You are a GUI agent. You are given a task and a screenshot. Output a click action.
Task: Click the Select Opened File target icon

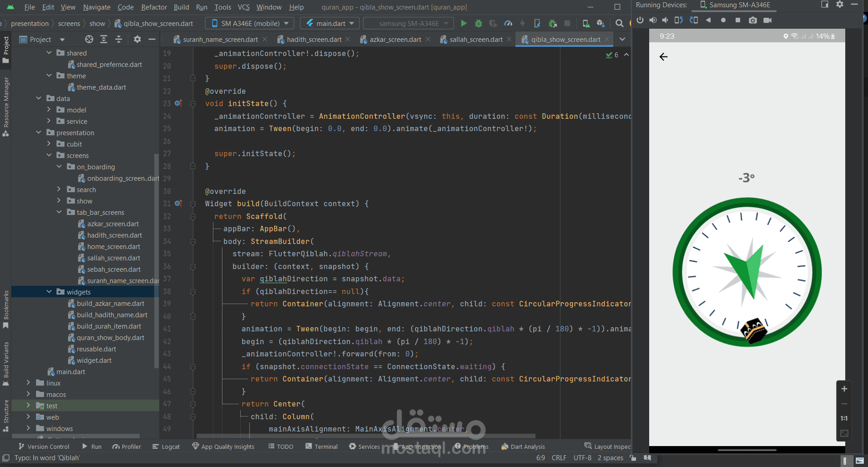[x=89, y=39]
